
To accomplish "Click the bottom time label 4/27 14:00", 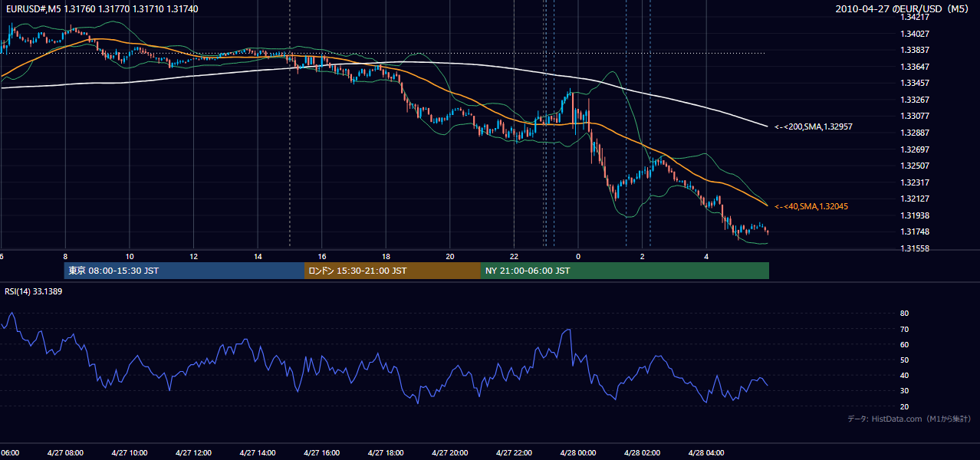I will 257,452.
